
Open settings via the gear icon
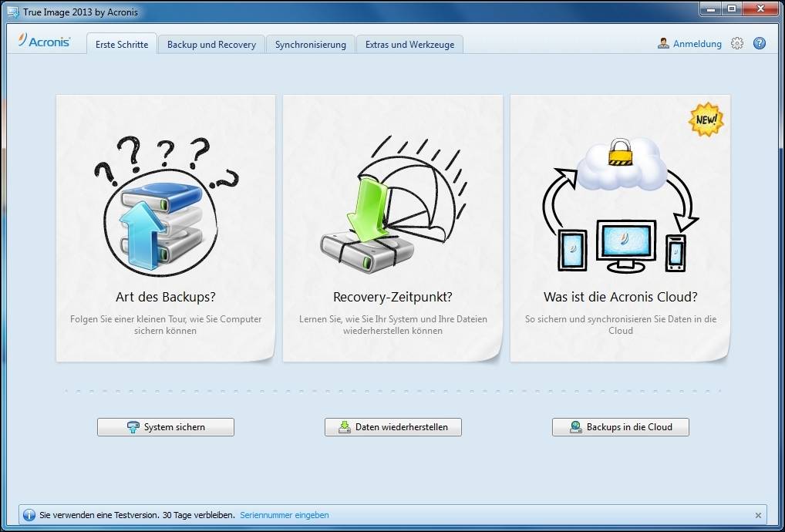tap(737, 43)
